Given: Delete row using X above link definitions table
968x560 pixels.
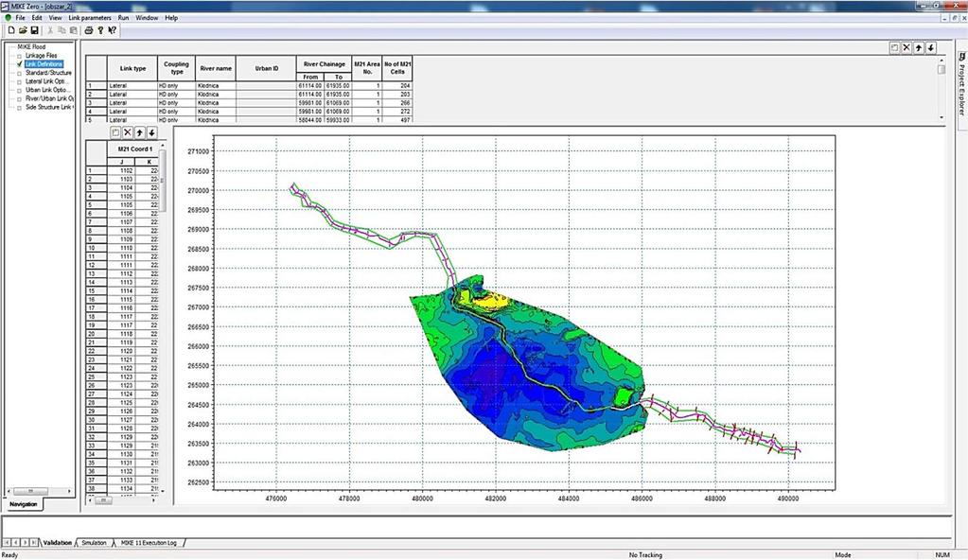Looking at the screenshot, I should point(906,47).
